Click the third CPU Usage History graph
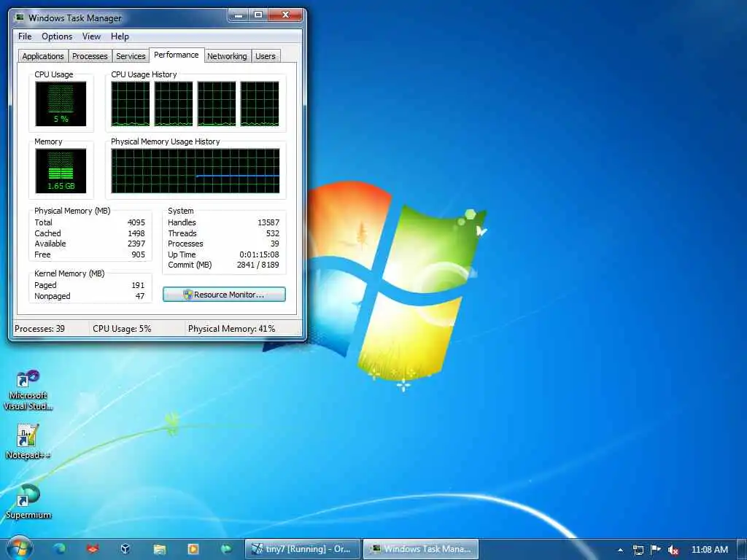 tap(217, 104)
